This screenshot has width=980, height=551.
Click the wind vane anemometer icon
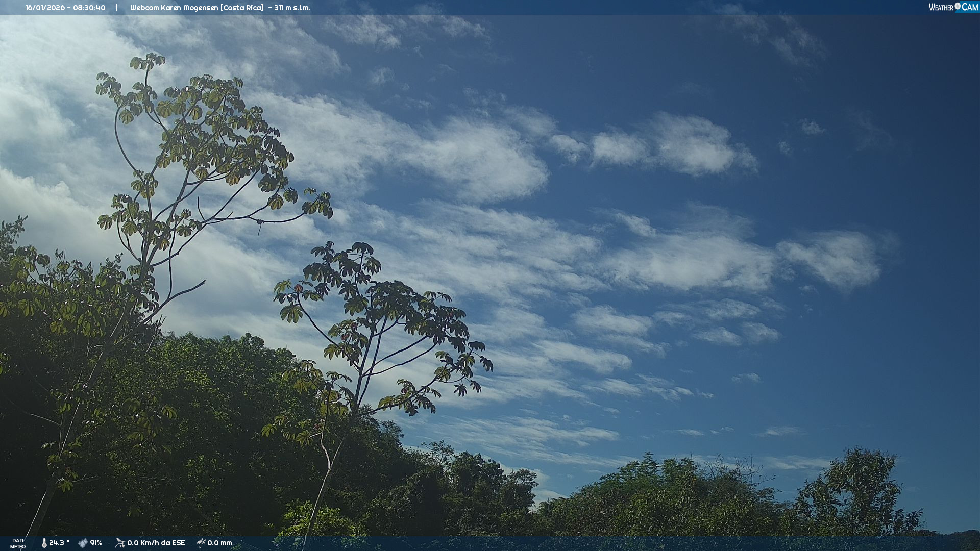pyautogui.click(x=120, y=543)
